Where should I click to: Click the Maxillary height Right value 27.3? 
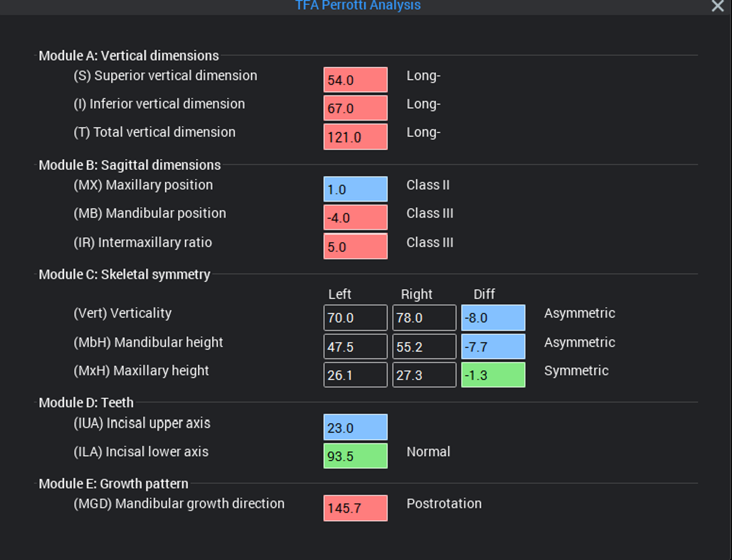coord(424,375)
